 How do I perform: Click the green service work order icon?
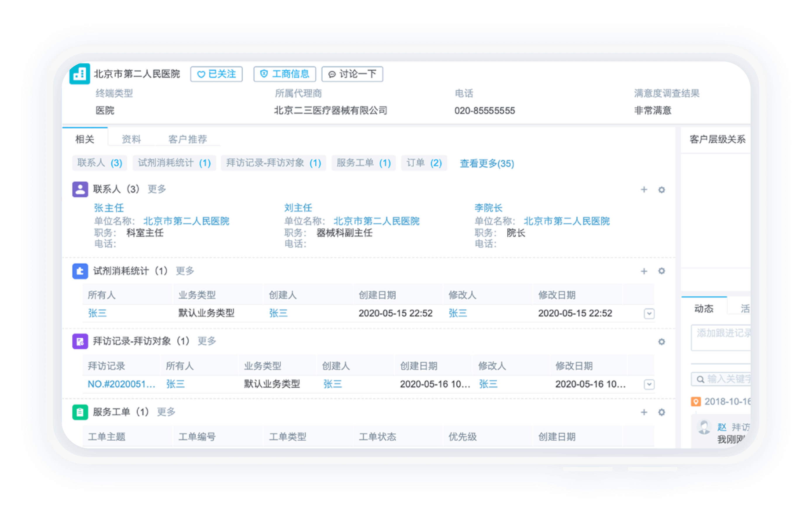[x=80, y=412]
